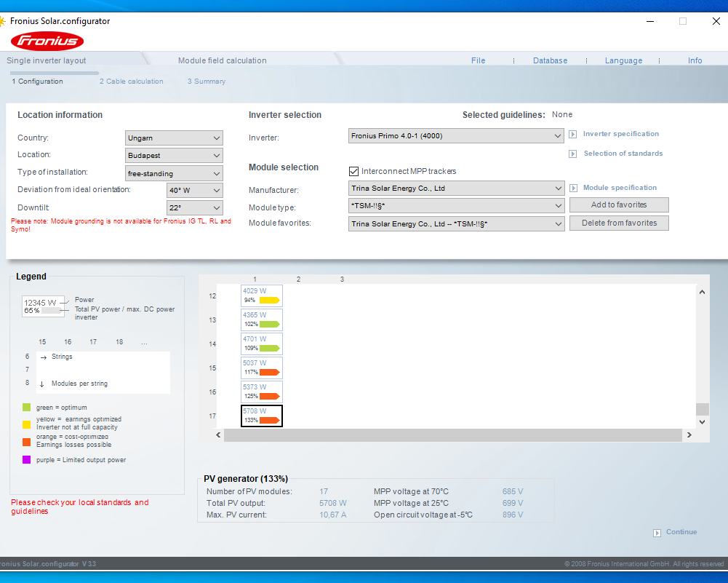Click arrow icon beside Selection of standards
This screenshot has height=583, width=728.
point(572,154)
